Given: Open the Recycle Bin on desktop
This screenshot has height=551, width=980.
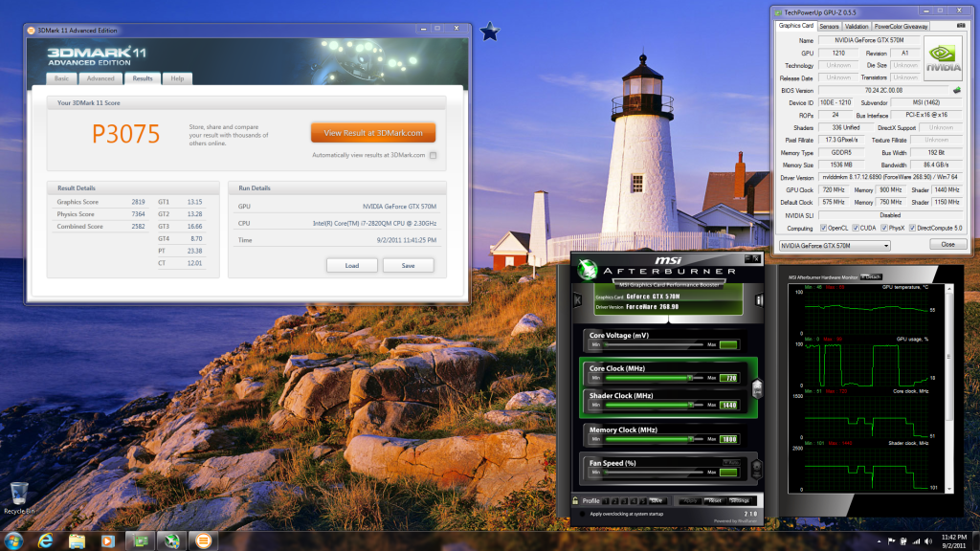Looking at the screenshot, I should click(x=19, y=497).
